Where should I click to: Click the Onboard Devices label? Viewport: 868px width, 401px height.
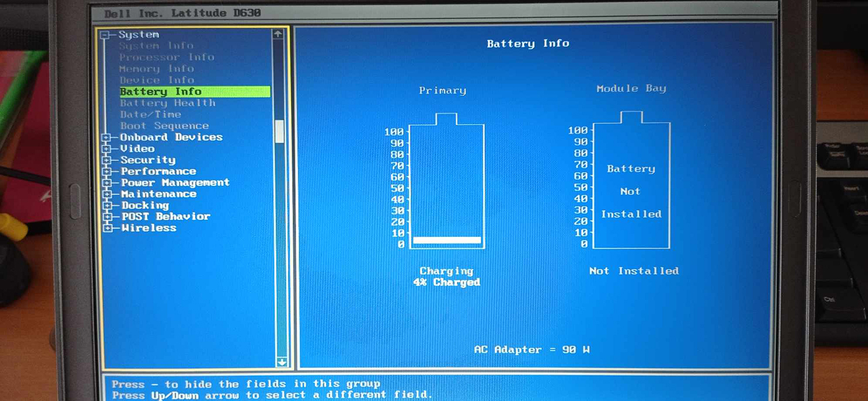point(171,137)
